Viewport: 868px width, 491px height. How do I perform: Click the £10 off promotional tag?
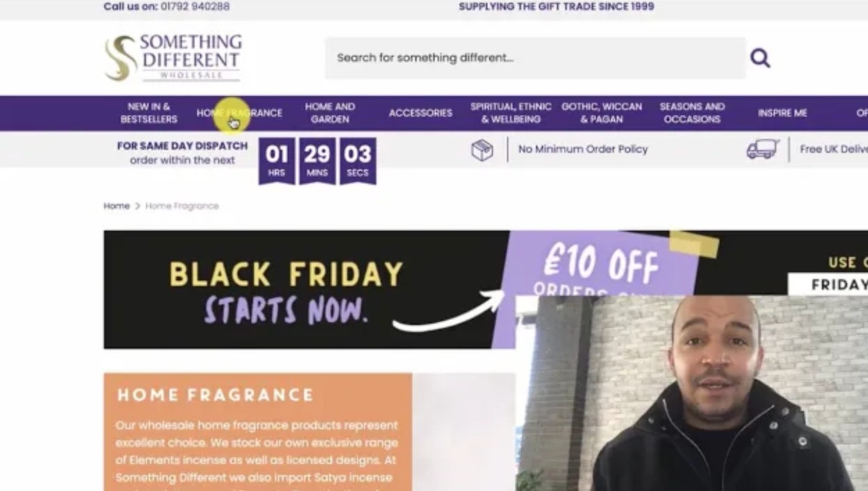[x=601, y=264]
